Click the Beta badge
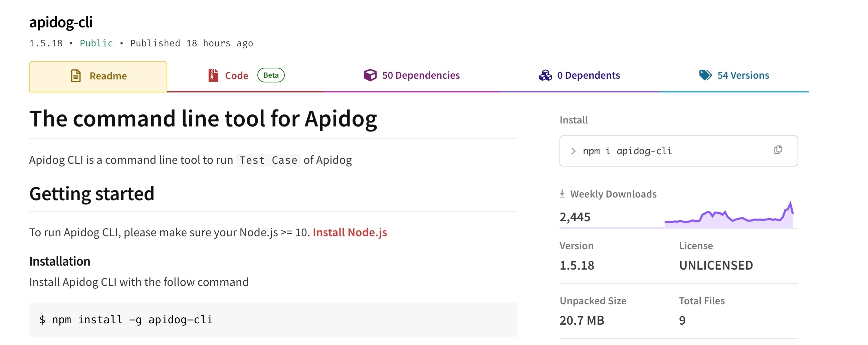This screenshot has height=345, width=868. (x=271, y=75)
